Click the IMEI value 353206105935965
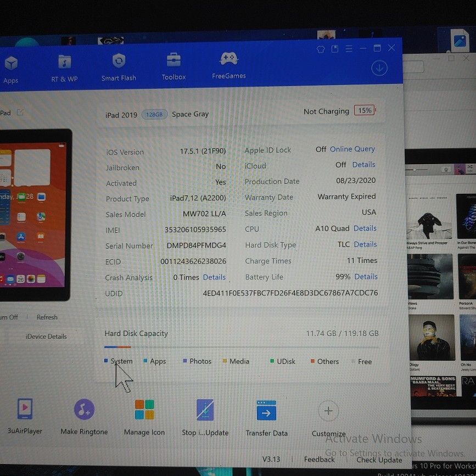This screenshot has height=476, width=476. click(x=195, y=229)
